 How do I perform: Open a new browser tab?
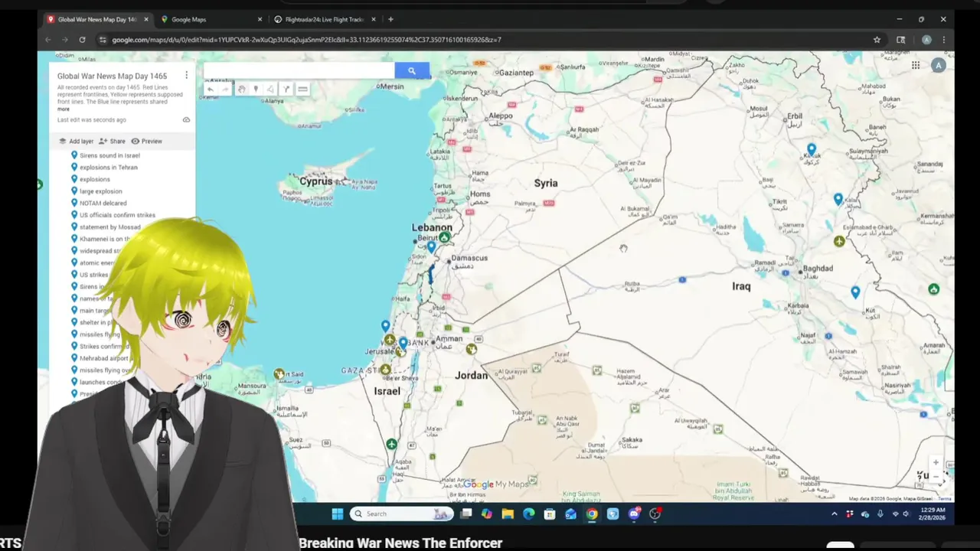pyautogui.click(x=390, y=19)
